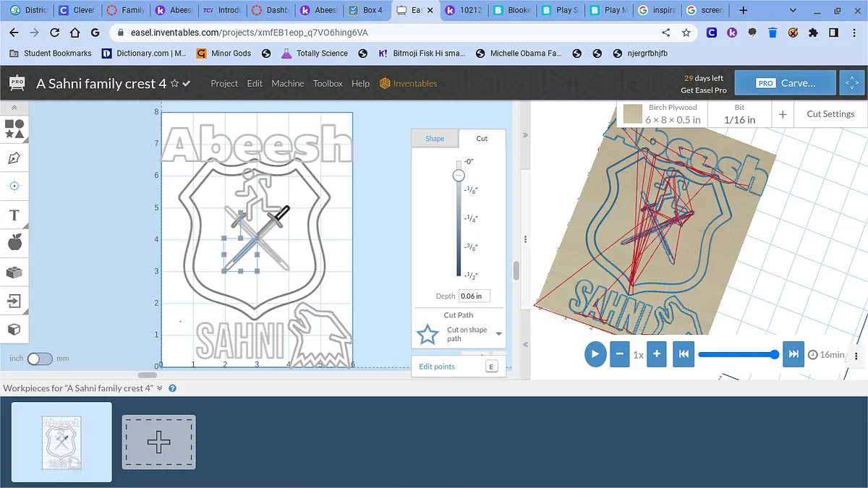Image resolution: width=868 pixels, height=488 pixels.
Task: Click the Depth input field
Action: 475,296
